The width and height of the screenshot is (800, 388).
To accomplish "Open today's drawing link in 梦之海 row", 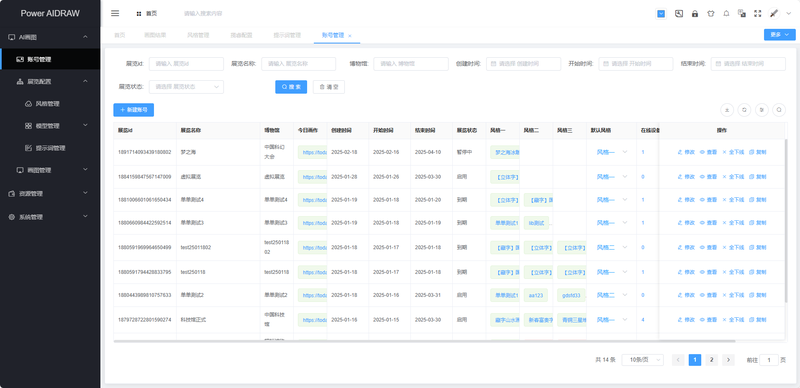I will 313,152.
